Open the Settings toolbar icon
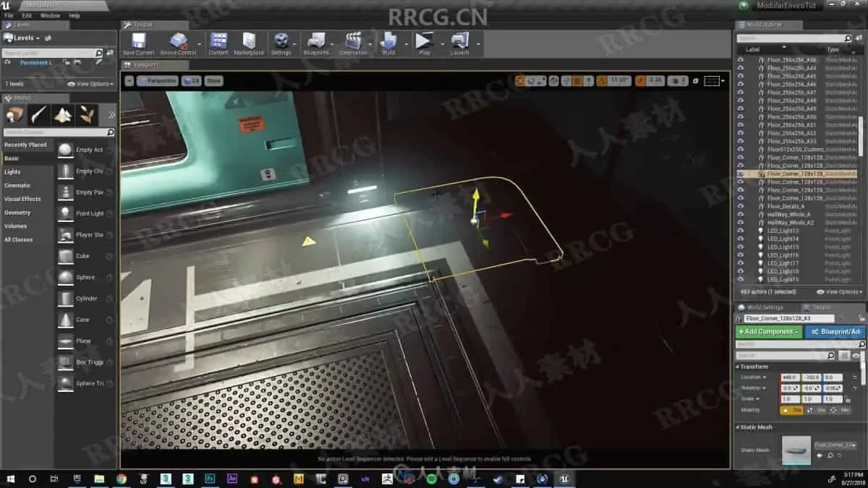This screenshot has width=868, height=488. click(x=281, y=44)
